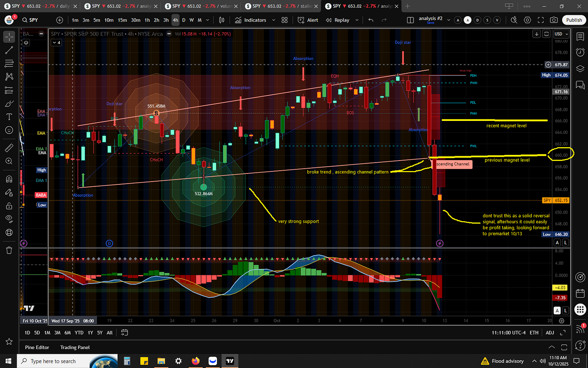Collapse the bottom panel chevron
Image resolution: width=588 pixels, height=368 pixels.
(x=552, y=347)
